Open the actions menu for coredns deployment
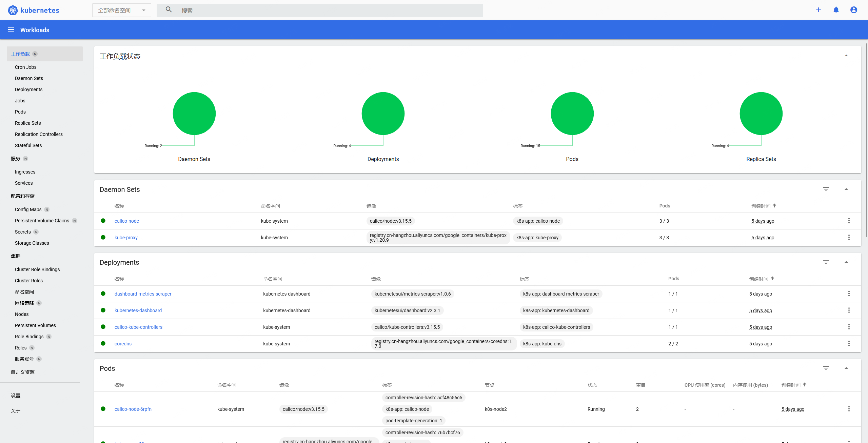The width and height of the screenshot is (868, 443). point(849,343)
